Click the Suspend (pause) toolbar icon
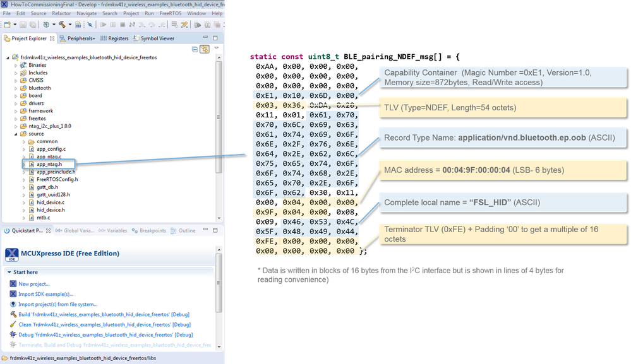The image size is (631, 364). tap(112, 25)
